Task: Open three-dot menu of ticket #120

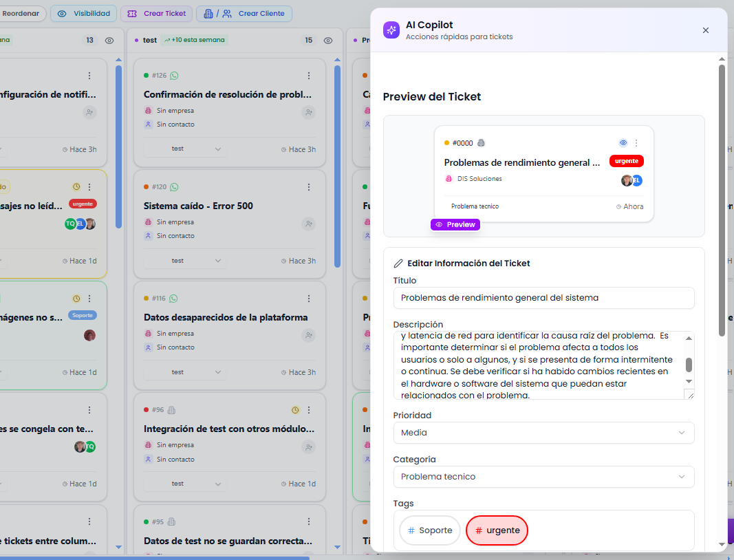Action: [x=308, y=187]
